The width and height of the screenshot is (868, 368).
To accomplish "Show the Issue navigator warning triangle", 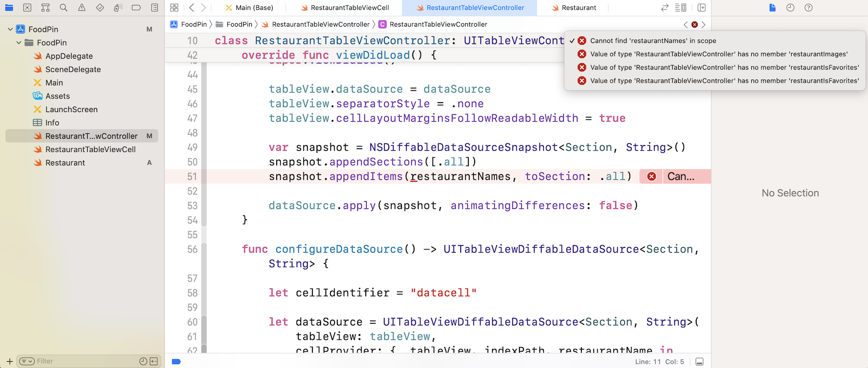I will pyautogui.click(x=82, y=8).
